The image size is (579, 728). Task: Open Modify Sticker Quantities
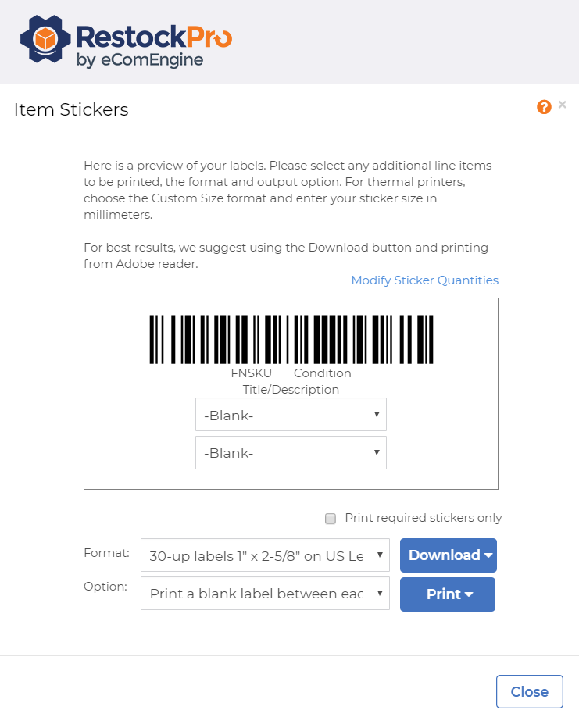pos(424,280)
